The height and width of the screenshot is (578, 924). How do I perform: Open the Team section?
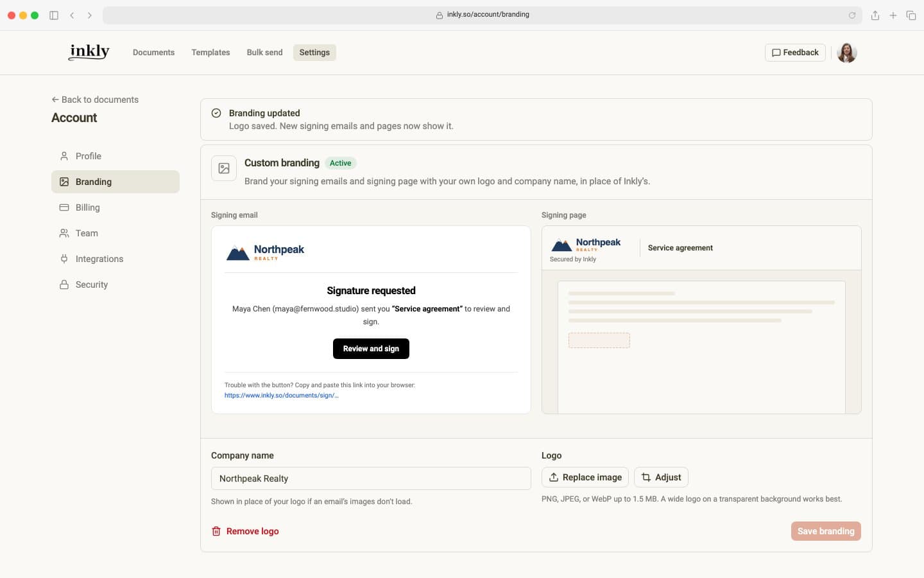[116, 233]
